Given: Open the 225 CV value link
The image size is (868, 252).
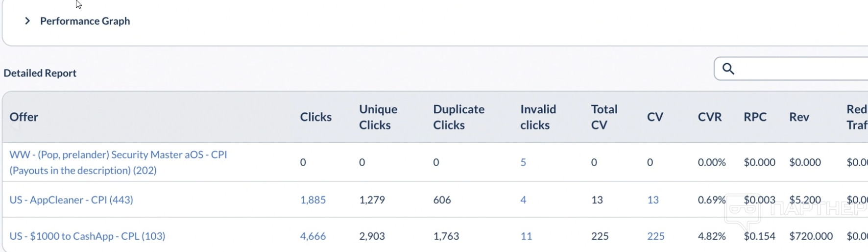Looking at the screenshot, I should [655, 236].
